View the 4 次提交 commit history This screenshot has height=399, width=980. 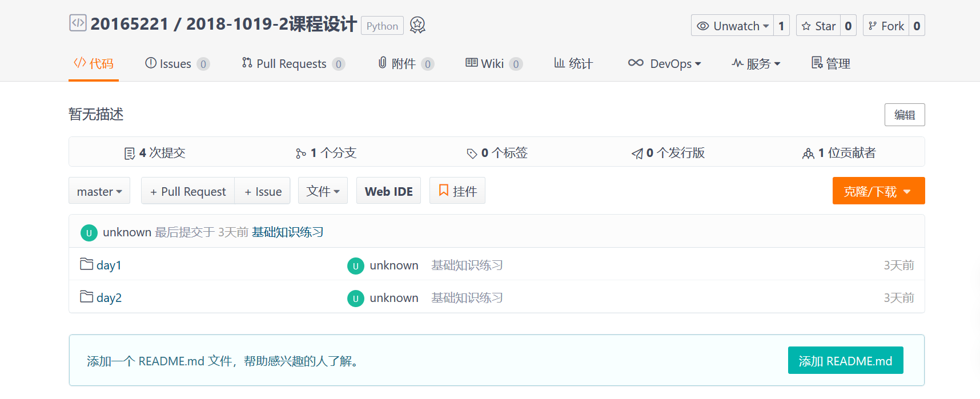(x=155, y=152)
